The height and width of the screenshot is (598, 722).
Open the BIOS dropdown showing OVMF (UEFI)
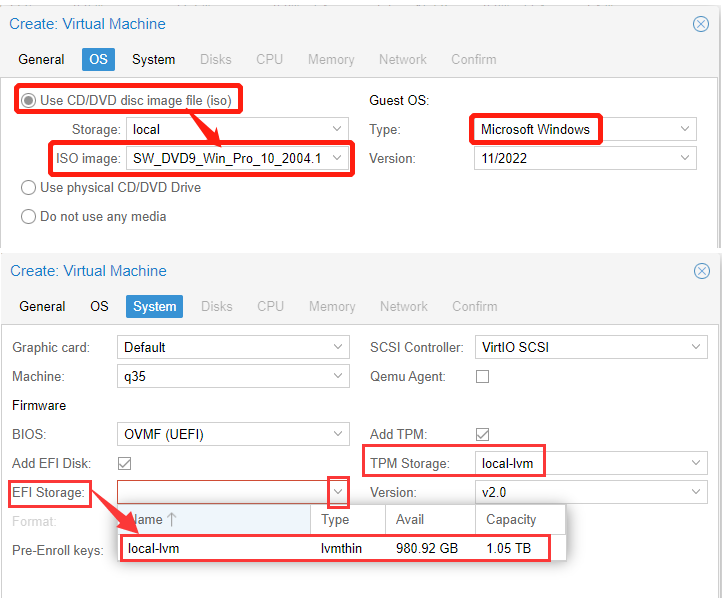click(x=233, y=435)
